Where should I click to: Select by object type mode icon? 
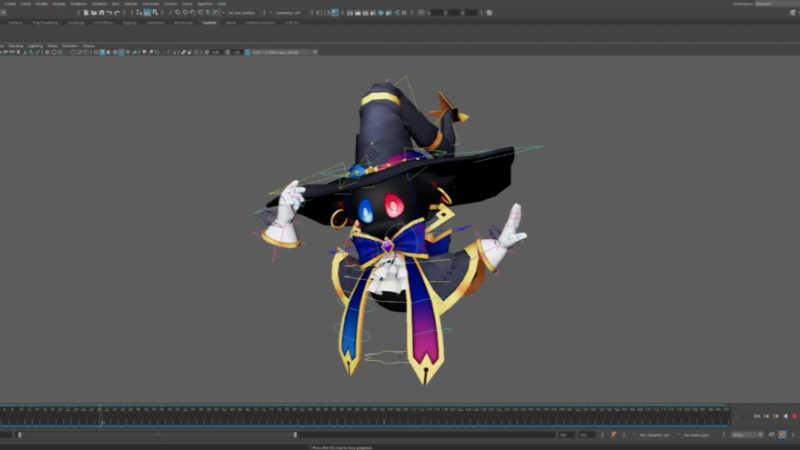coord(147,13)
